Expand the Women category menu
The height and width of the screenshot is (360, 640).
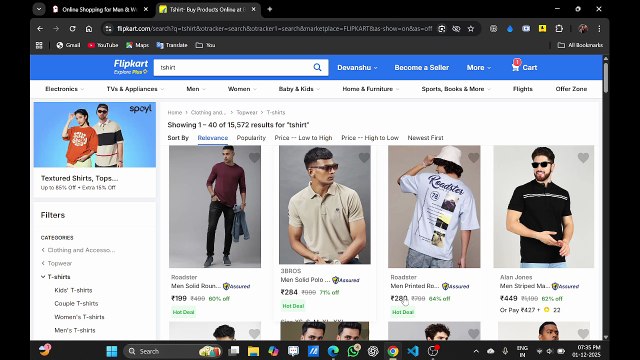(x=242, y=89)
